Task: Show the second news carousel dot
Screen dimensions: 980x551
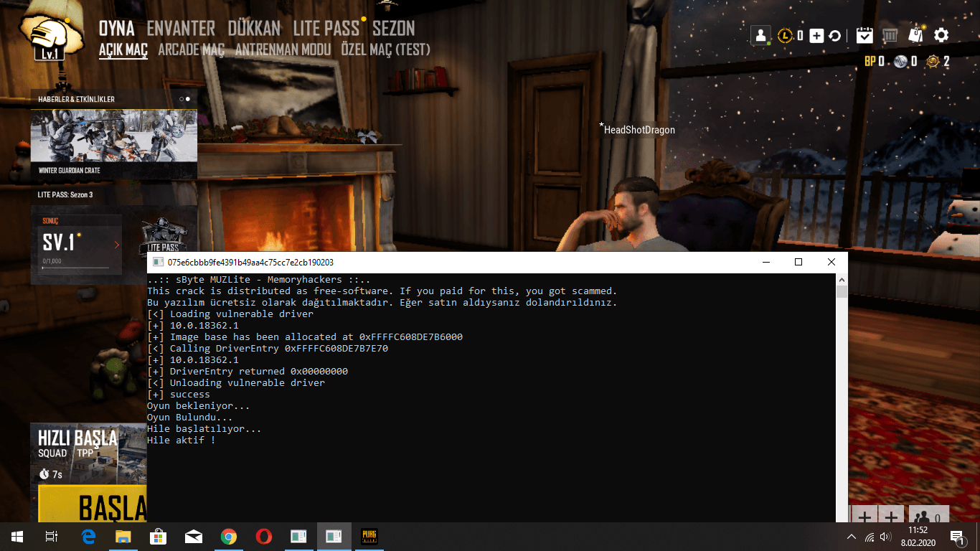Action: point(188,99)
